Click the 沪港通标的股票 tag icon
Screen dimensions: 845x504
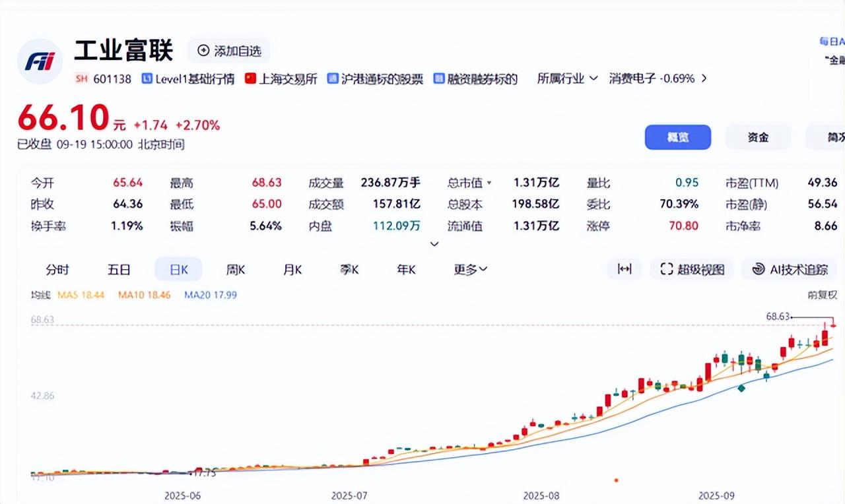coord(333,79)
